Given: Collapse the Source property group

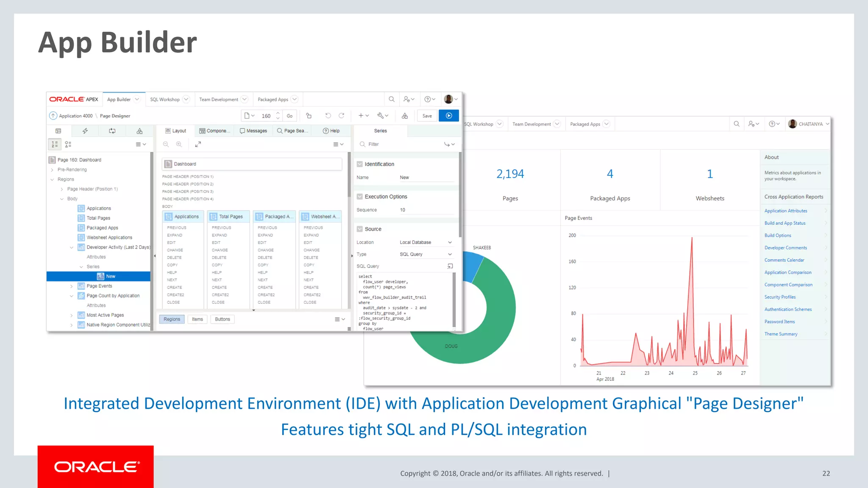Looking at the screenshot, I should 360,229.
